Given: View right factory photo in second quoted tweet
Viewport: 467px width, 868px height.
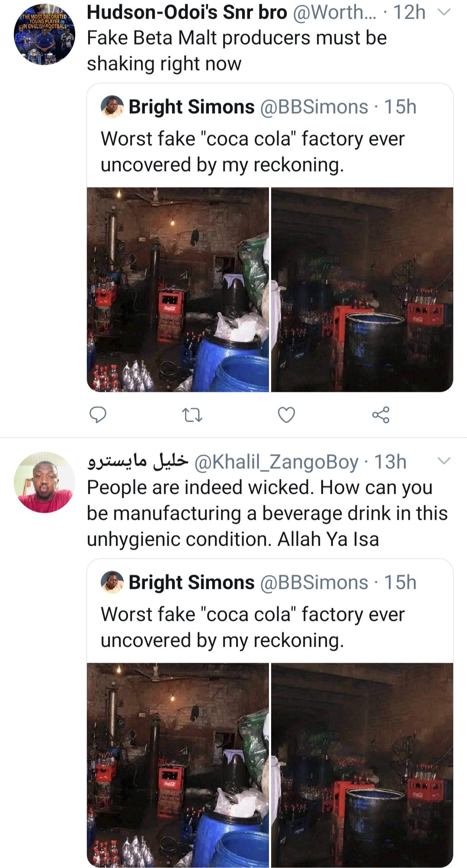Looking at the screenshot, I should point(362,765).
